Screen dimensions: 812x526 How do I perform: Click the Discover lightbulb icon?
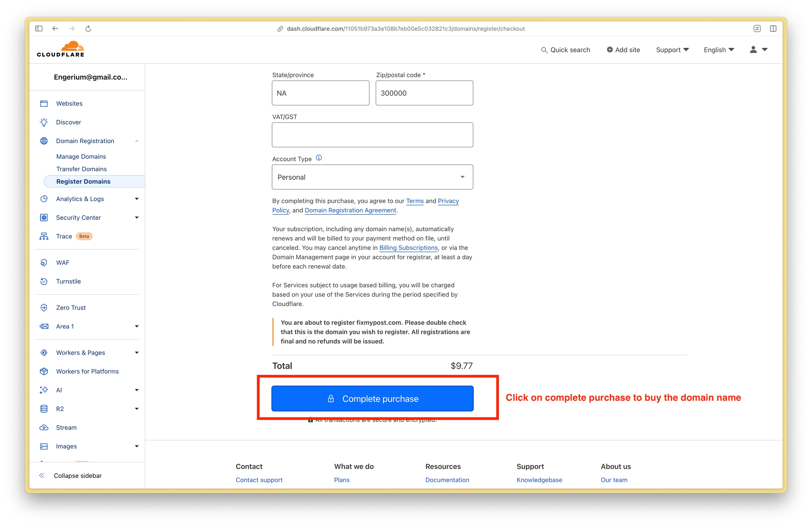44,122
